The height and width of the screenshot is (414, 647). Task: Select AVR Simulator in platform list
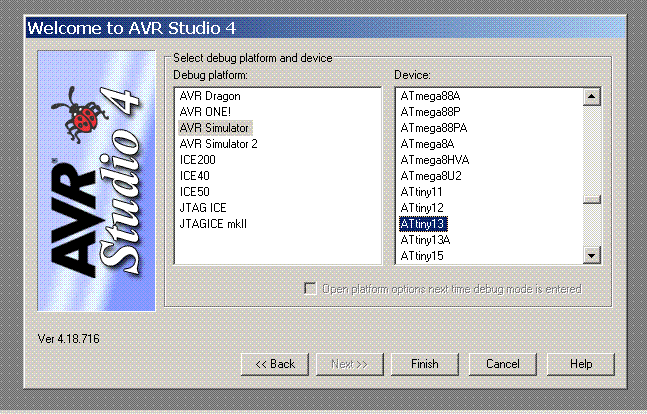[x=215, y=128]
